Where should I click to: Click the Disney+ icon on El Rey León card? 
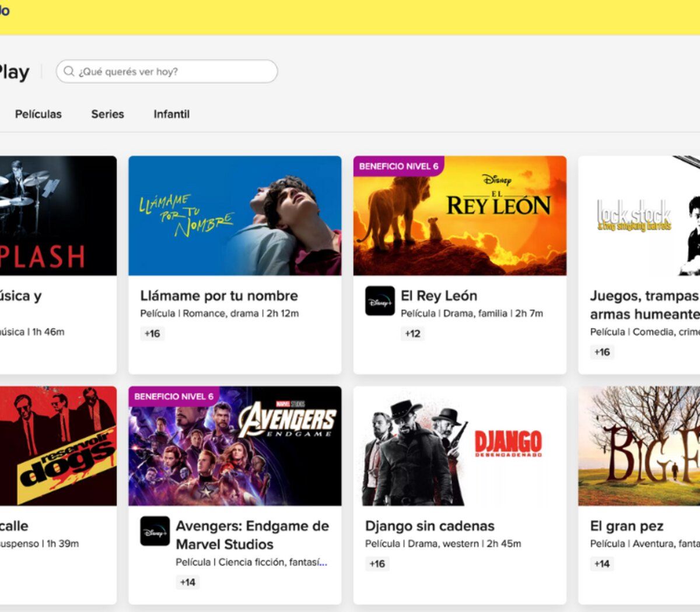(x=379, y=302)
